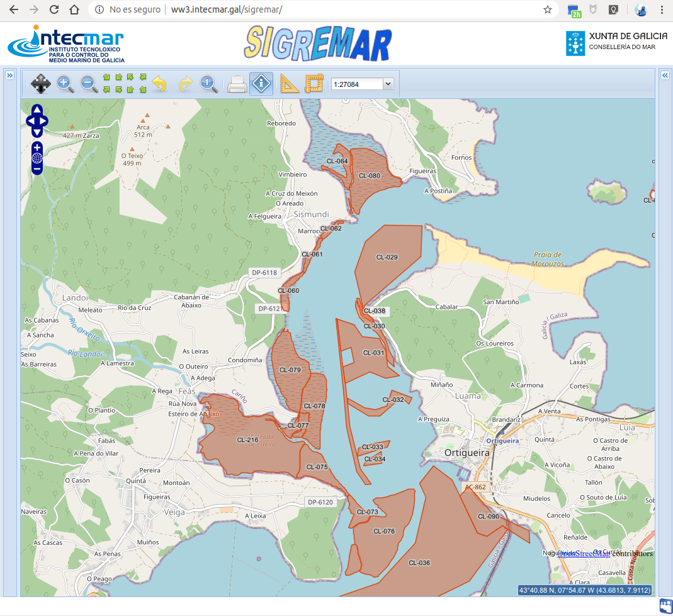Go to next map view (yellow redo arrow)
Image resolution: width=673 pixels, height=616 pixels.
point(185,84)
